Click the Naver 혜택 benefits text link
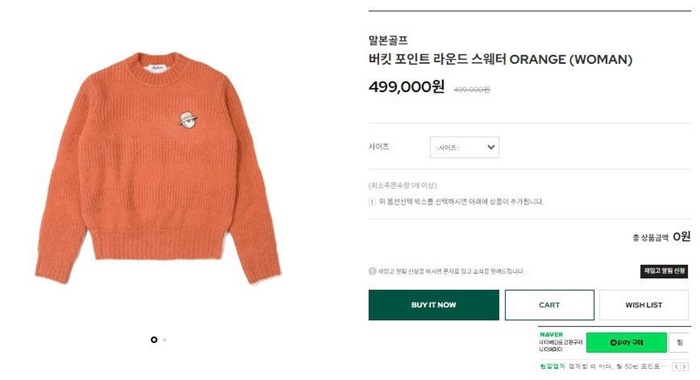Viewport: 700px width, 380px height. point(552,366)
